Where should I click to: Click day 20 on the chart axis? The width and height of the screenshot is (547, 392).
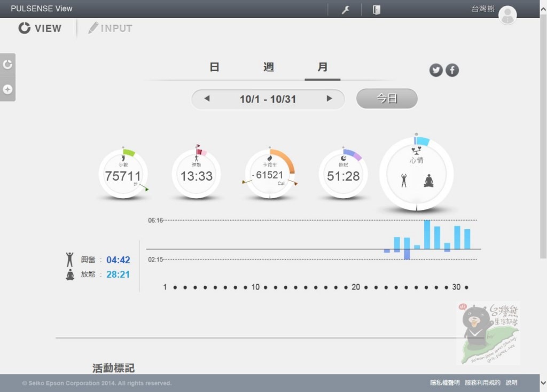(356, 287)
